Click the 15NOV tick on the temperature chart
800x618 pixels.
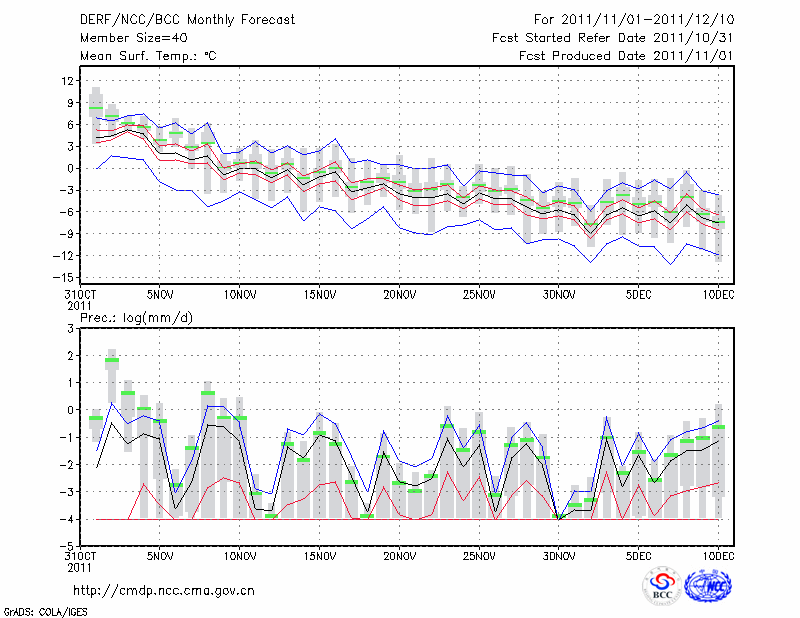(319, 294)
